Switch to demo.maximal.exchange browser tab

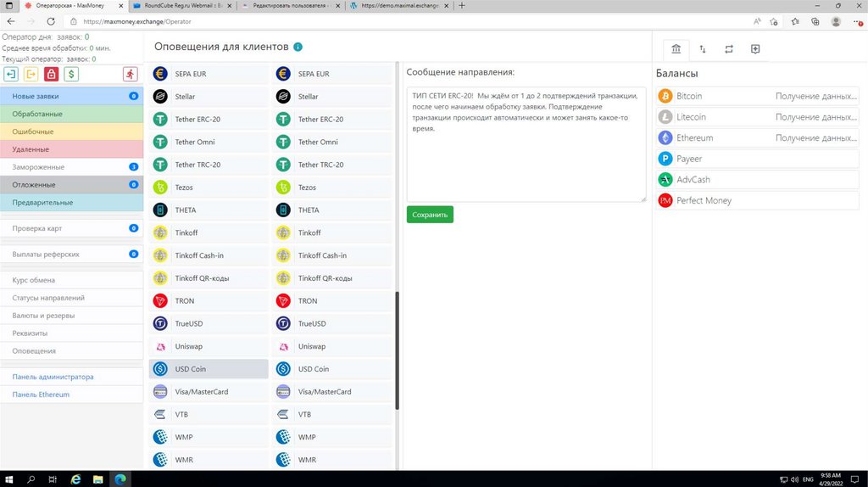click(x=400, y=6)
